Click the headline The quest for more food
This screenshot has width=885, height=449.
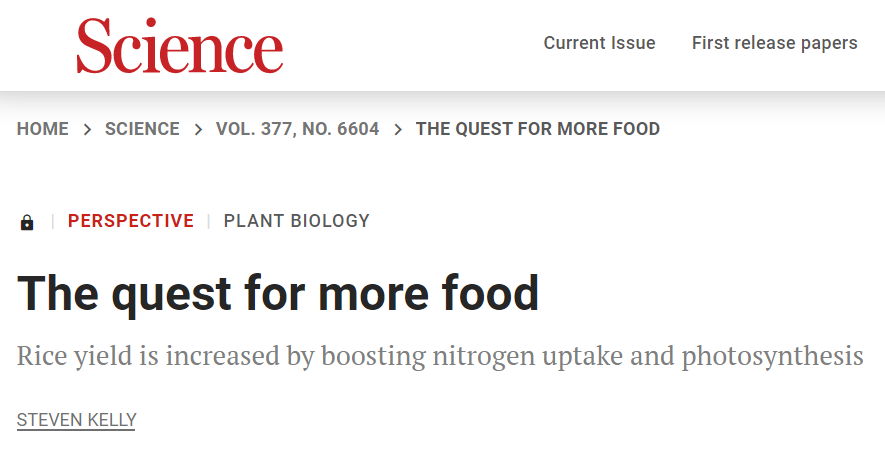[x=278, y=294]
